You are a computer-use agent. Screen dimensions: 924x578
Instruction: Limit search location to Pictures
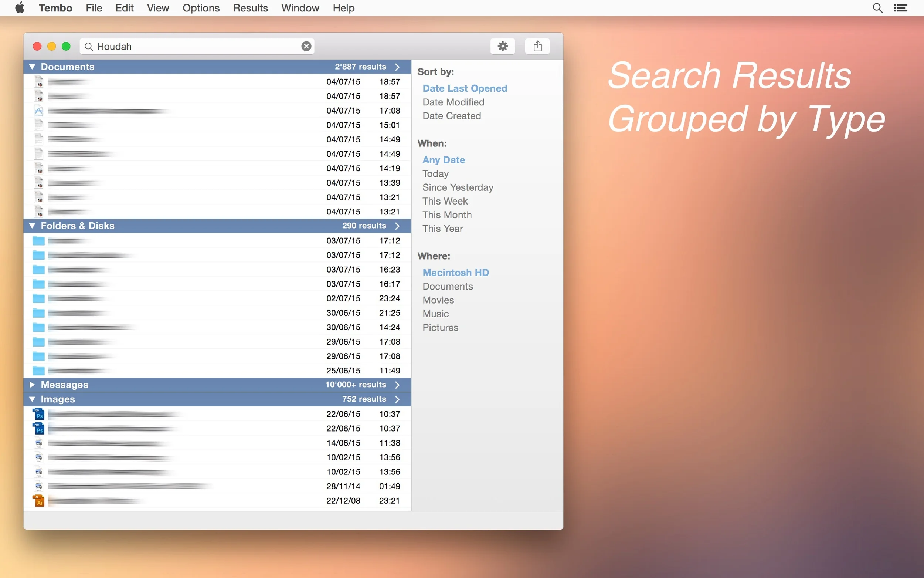[x=440, y=328]
